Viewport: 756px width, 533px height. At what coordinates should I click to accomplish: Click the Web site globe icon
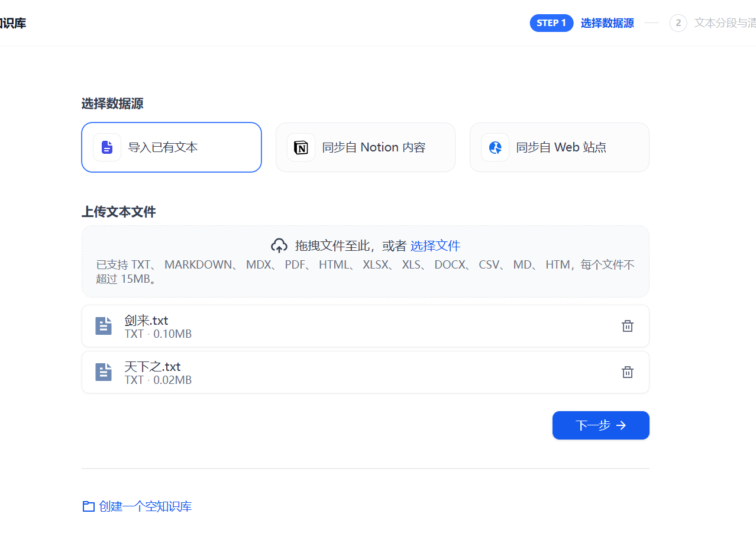pos(495,147)
